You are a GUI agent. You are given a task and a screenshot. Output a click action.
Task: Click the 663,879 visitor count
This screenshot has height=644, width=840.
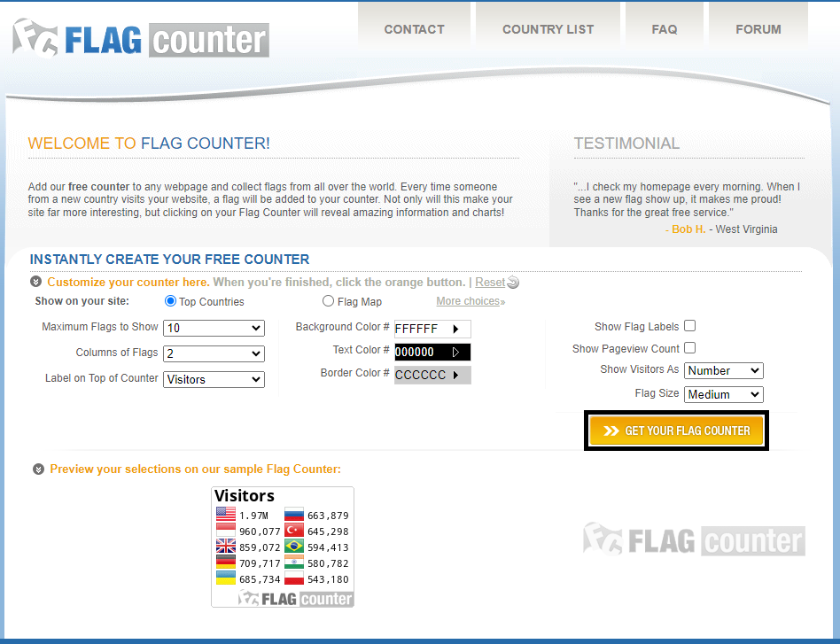(x=328, y=516)
